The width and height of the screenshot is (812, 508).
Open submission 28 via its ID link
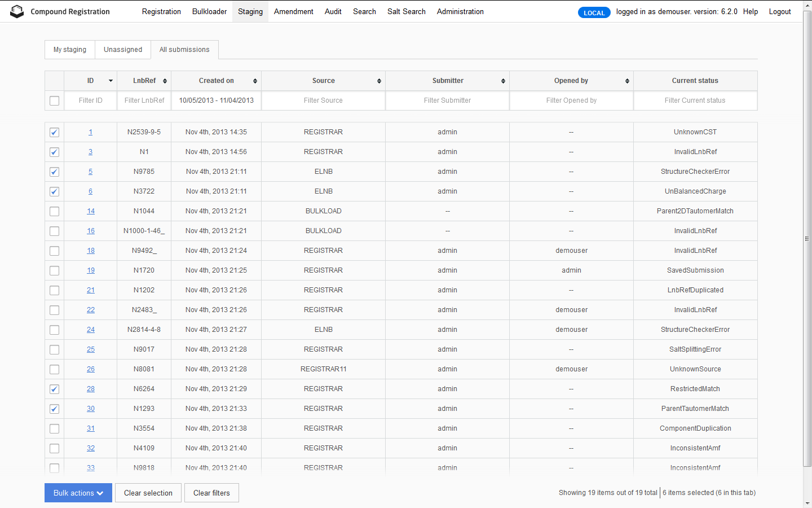90,389
